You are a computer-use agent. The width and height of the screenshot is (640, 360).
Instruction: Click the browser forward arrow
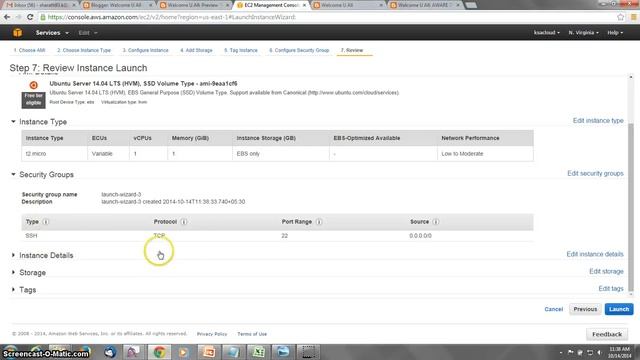pos(18,17)
